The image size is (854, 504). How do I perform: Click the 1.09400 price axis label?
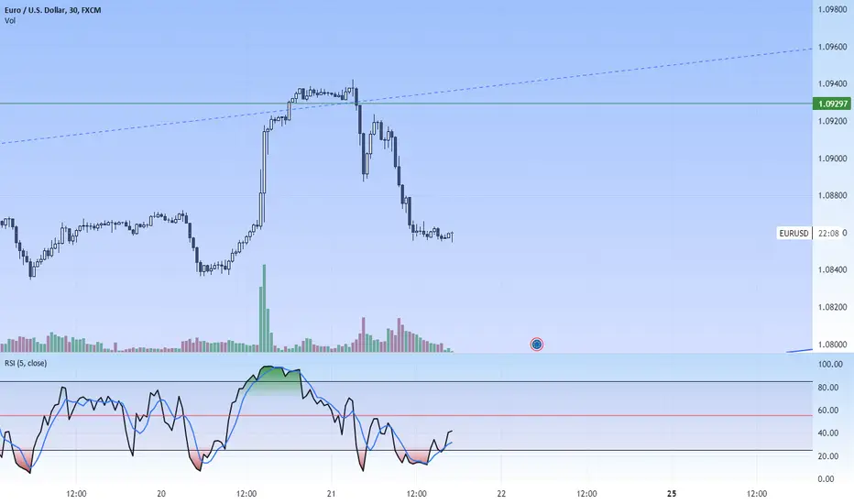[x=832, y=84]
